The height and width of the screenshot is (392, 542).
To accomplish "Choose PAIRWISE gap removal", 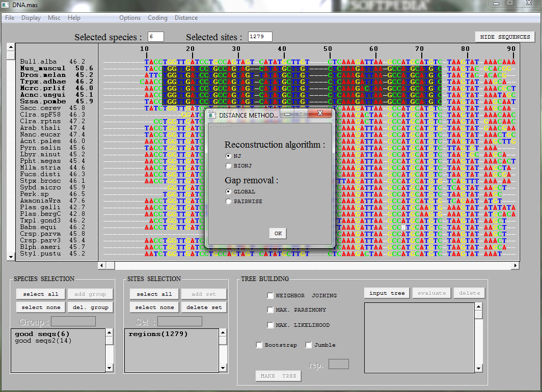I will pos(228,201).
